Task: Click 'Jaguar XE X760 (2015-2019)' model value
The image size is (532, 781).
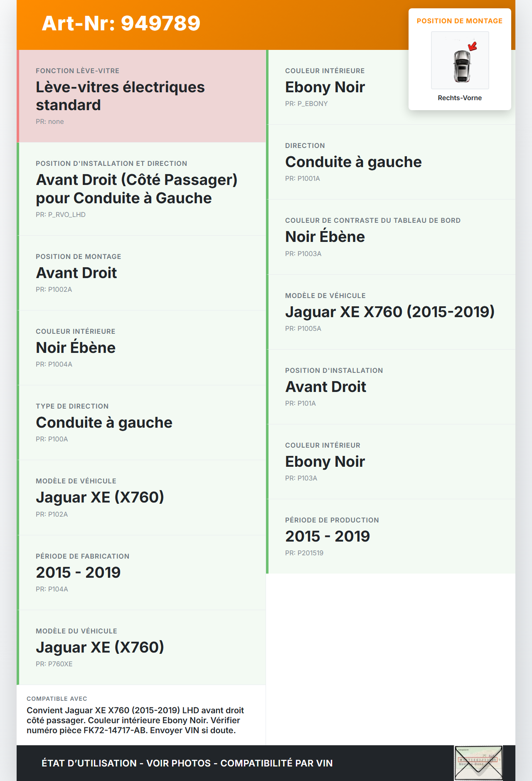Action: coord(389,312)
